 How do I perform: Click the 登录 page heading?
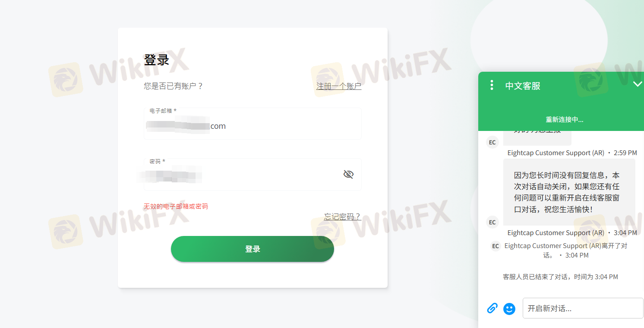coord(156,60)
